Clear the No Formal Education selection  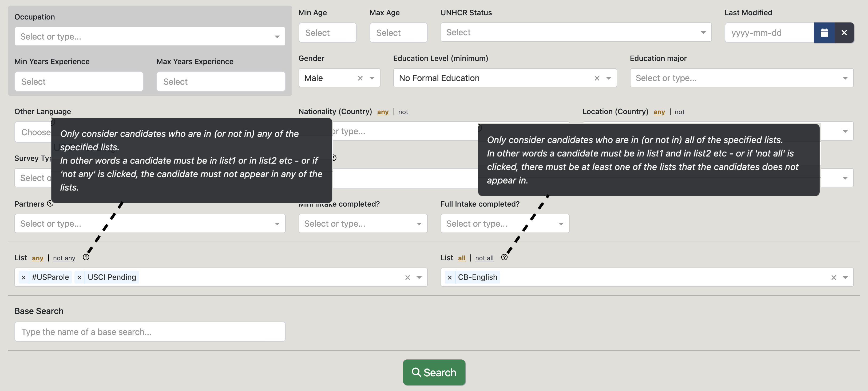tap(596, 78)
